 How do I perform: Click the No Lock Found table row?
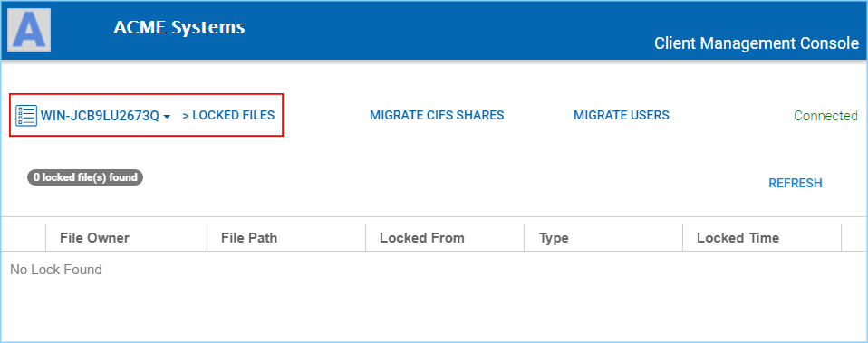pos(434,270)
